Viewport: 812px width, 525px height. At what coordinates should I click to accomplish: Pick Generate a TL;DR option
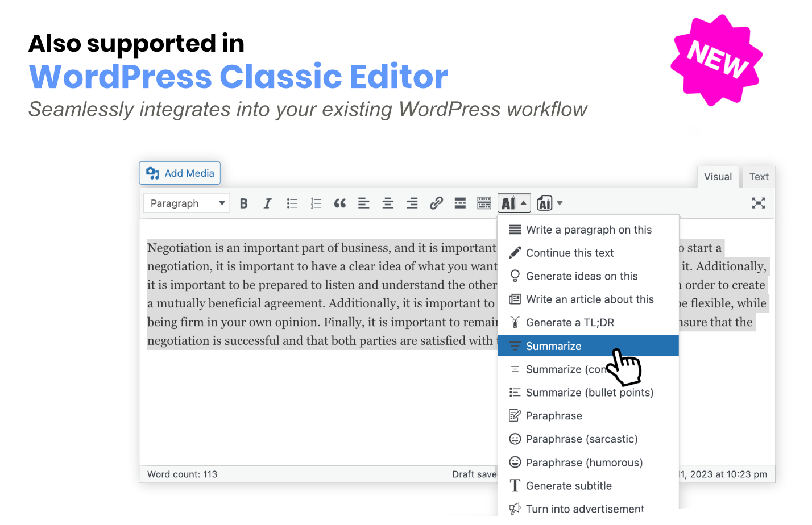[x=589, y=323]
